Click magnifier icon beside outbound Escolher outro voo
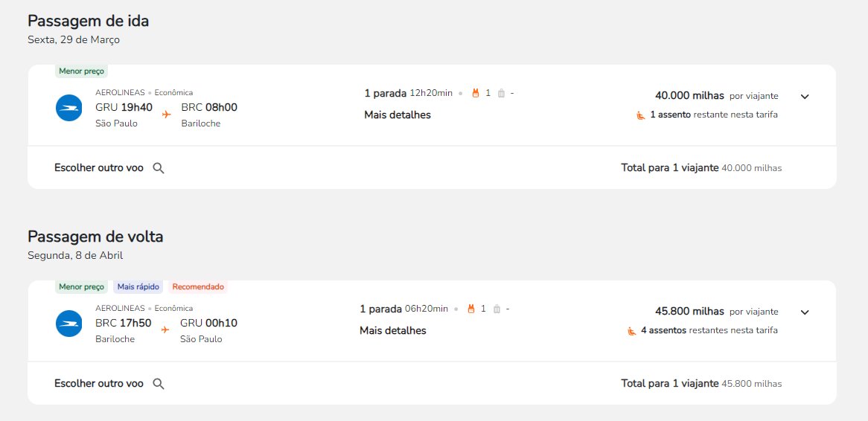 pos(159,168)
